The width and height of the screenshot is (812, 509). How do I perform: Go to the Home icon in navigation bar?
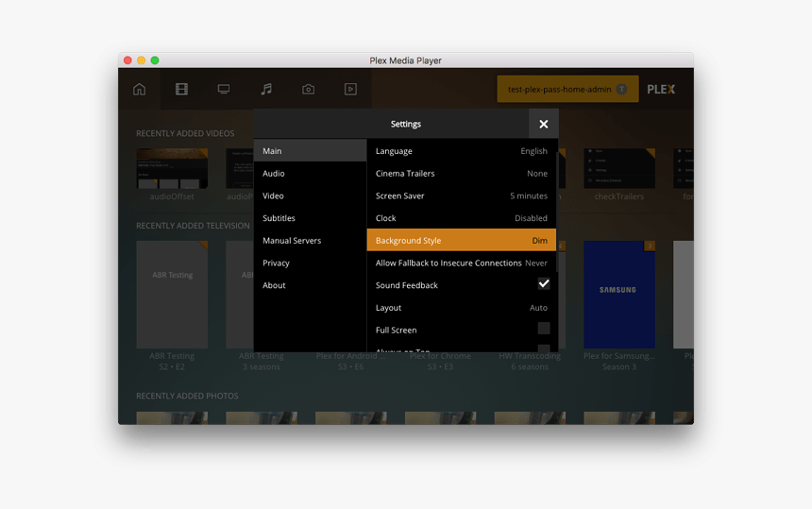click(140, 90)
